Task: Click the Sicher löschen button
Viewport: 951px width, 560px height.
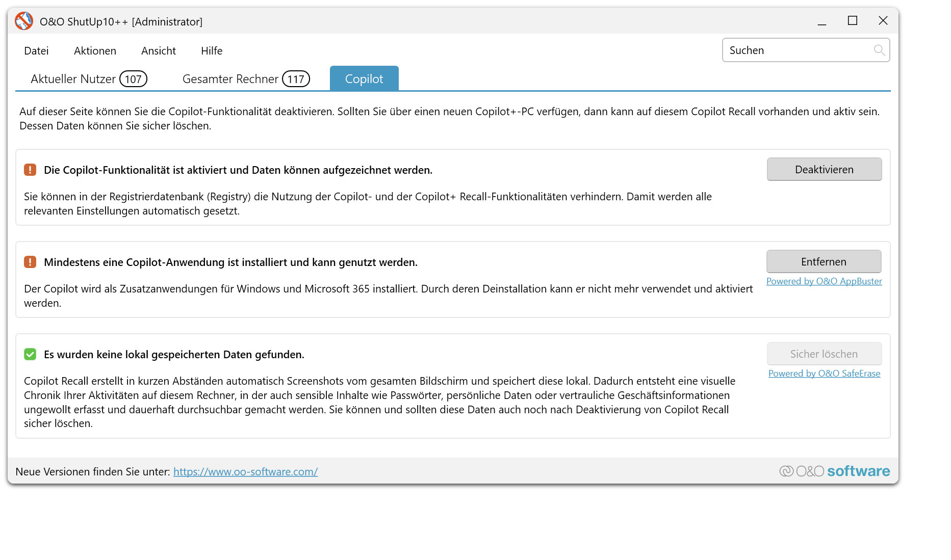Action: point(824,353)
